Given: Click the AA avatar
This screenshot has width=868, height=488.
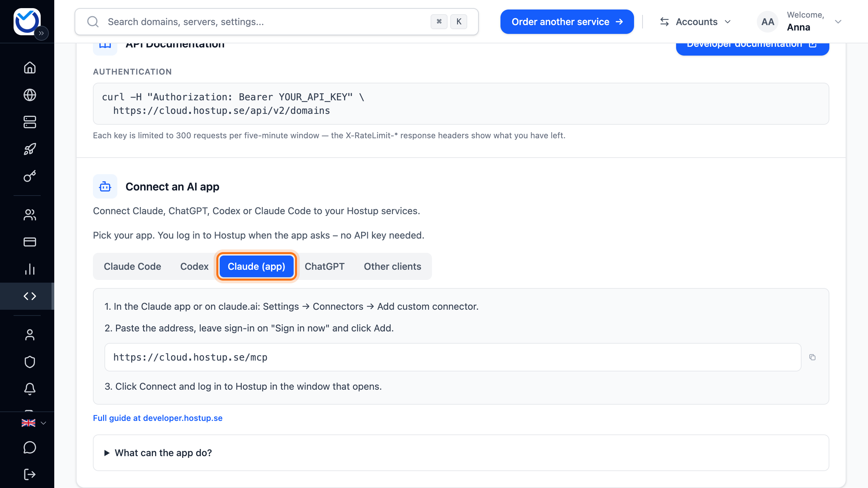Looking at the screenshot, I should [768, 22].
